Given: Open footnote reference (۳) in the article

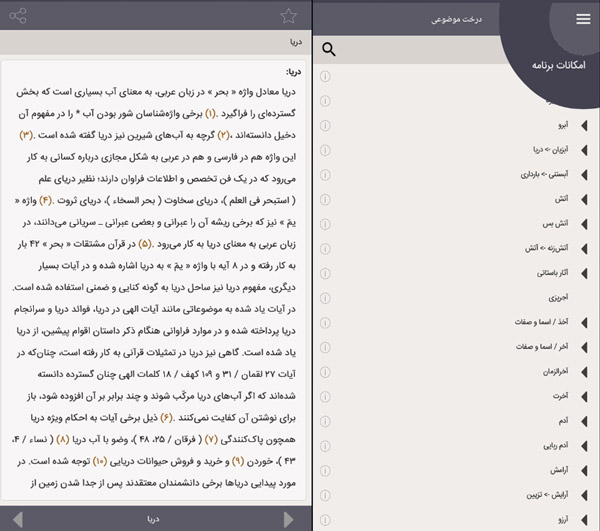Looking at the screenshot, I should (x=26, y=135).
